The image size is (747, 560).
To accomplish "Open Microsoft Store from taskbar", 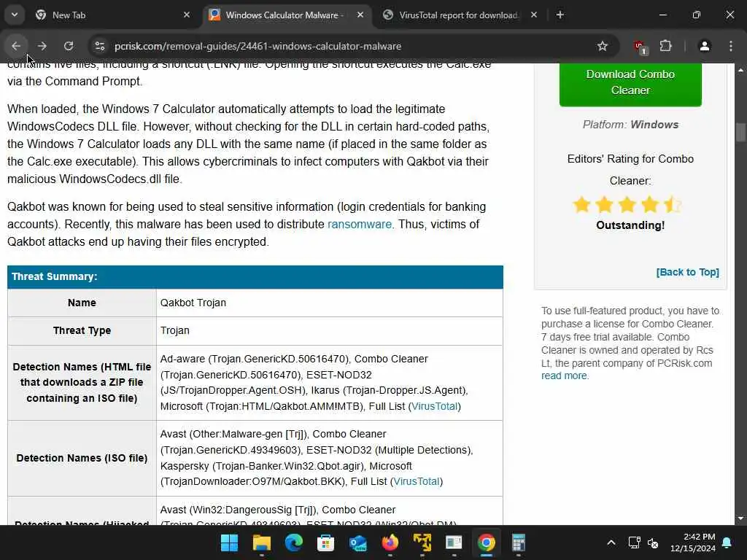I will pyautogui.click(x=326, y=542).
